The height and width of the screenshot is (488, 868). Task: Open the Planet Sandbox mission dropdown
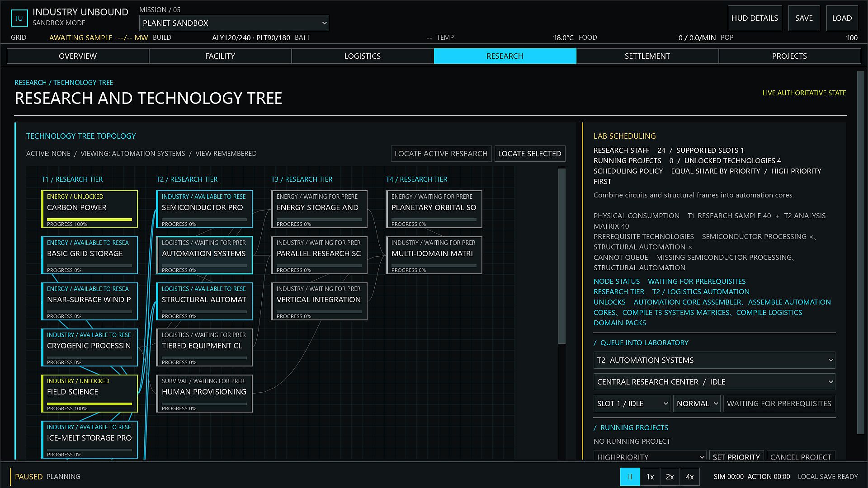click(x=234, y=23)
